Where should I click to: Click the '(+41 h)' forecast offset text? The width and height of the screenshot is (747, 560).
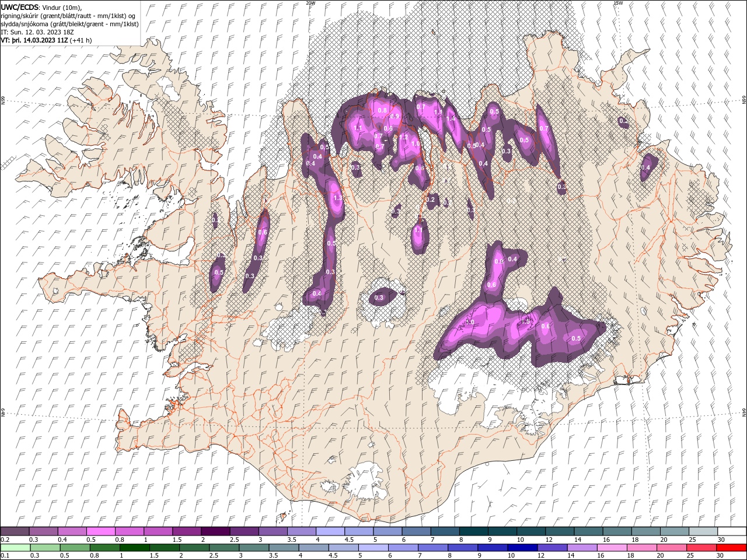(81, 40)
